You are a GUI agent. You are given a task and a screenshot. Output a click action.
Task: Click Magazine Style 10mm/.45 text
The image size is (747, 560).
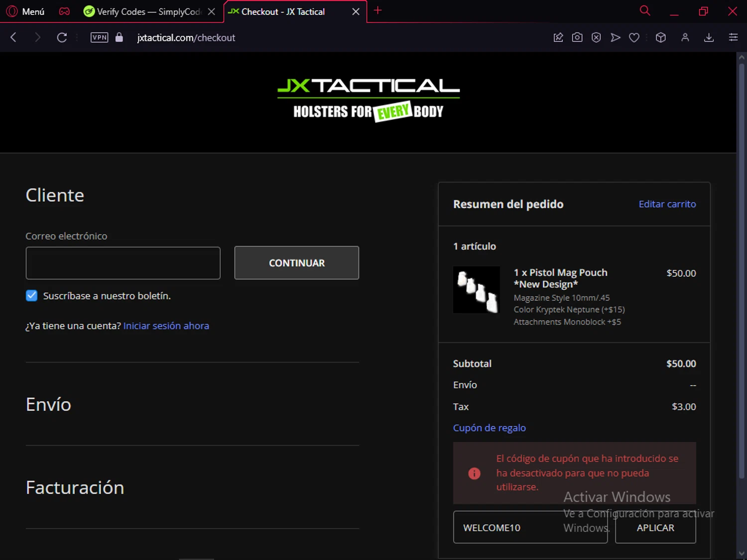562,298
